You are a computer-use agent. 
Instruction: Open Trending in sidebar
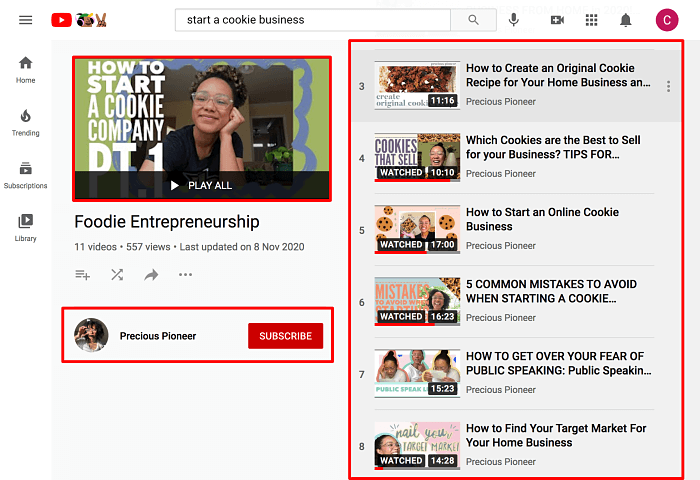pyautogui.click(x=25, y=123)
